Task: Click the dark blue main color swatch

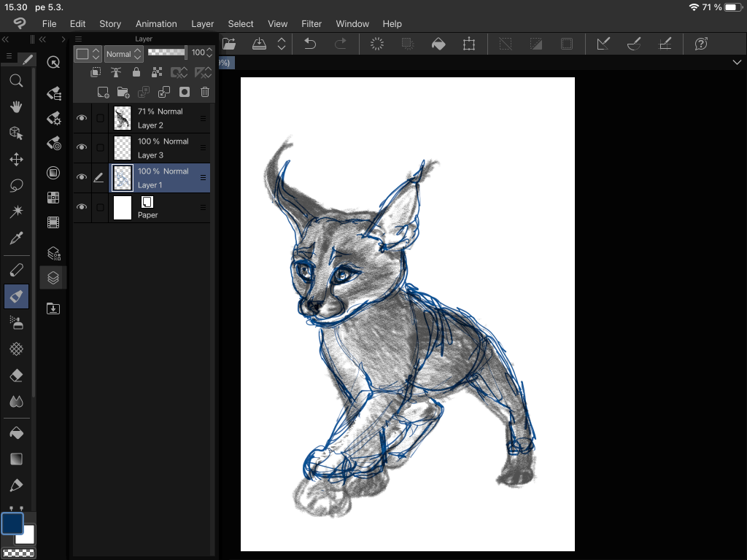Action: point(12,524)
